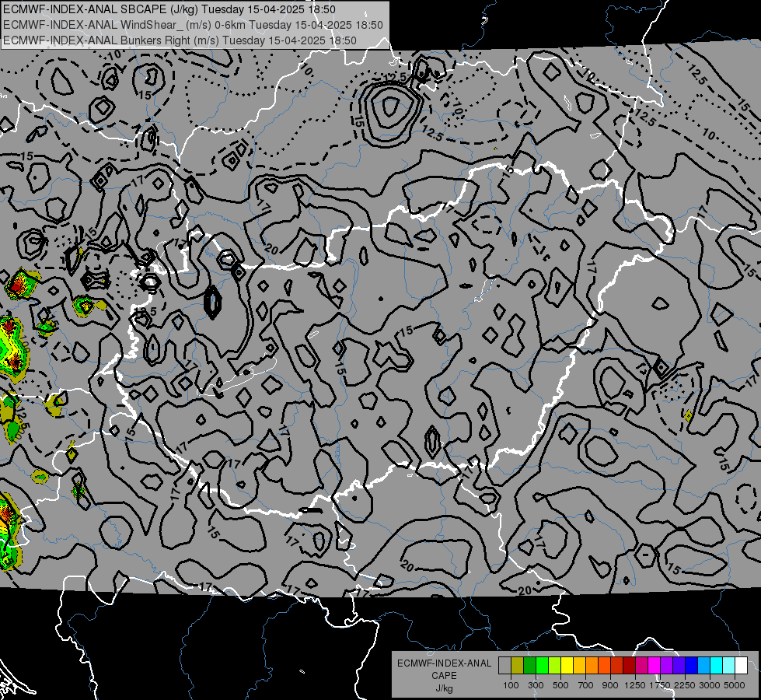Click the Bunkers Right (m/s) title line
Viewport: 761px width, 700px height.
(180, 40)
